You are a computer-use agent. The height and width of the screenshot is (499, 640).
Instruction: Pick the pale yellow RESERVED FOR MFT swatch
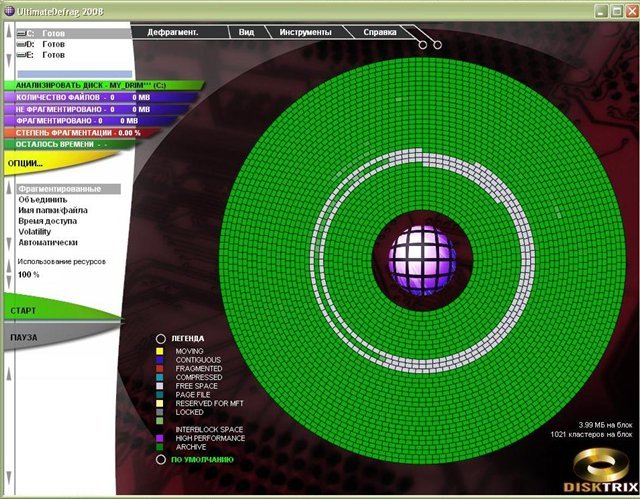click(x=160, y=404)
